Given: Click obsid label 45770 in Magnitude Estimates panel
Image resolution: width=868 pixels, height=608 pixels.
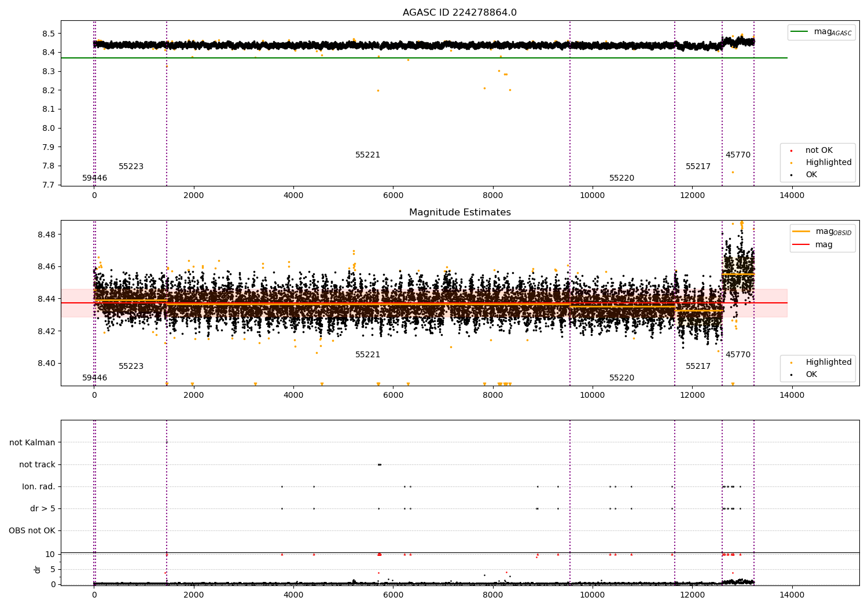Looking at the screenshot, I should [738, 355].
